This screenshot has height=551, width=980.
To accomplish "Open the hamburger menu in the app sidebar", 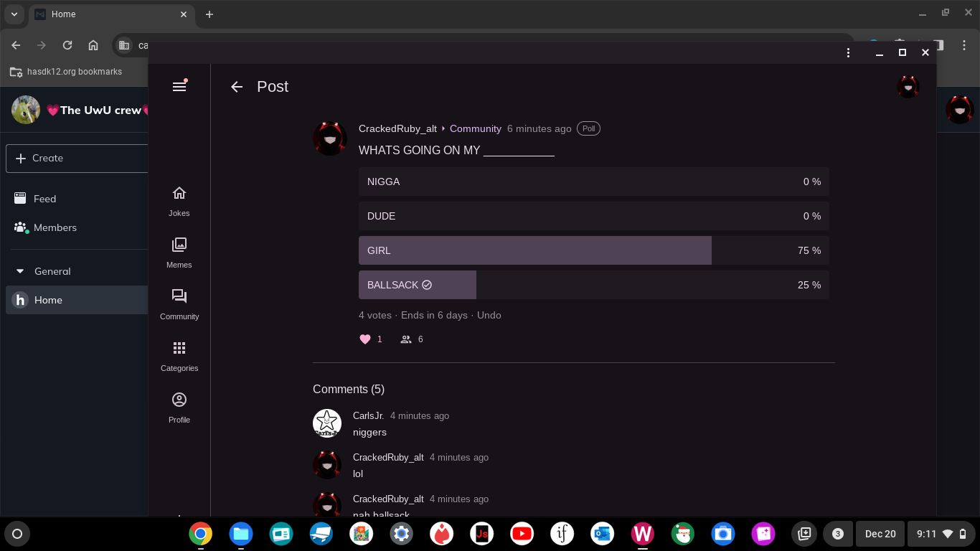I will click(x=179, y=86).
